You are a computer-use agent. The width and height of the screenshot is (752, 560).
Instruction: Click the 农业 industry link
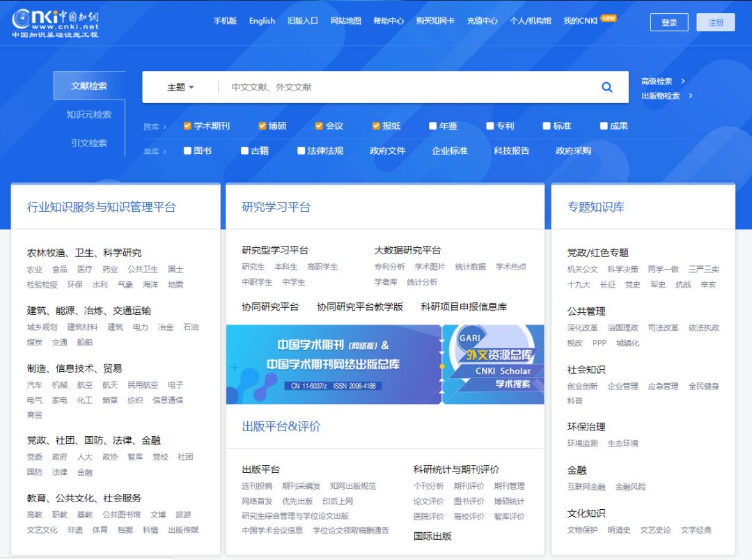pos(35,269)
